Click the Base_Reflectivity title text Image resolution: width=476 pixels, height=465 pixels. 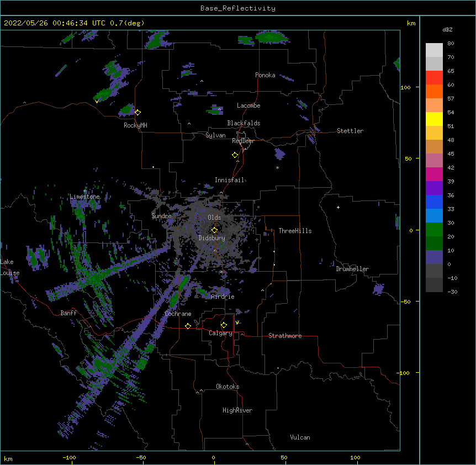point(238,8)
